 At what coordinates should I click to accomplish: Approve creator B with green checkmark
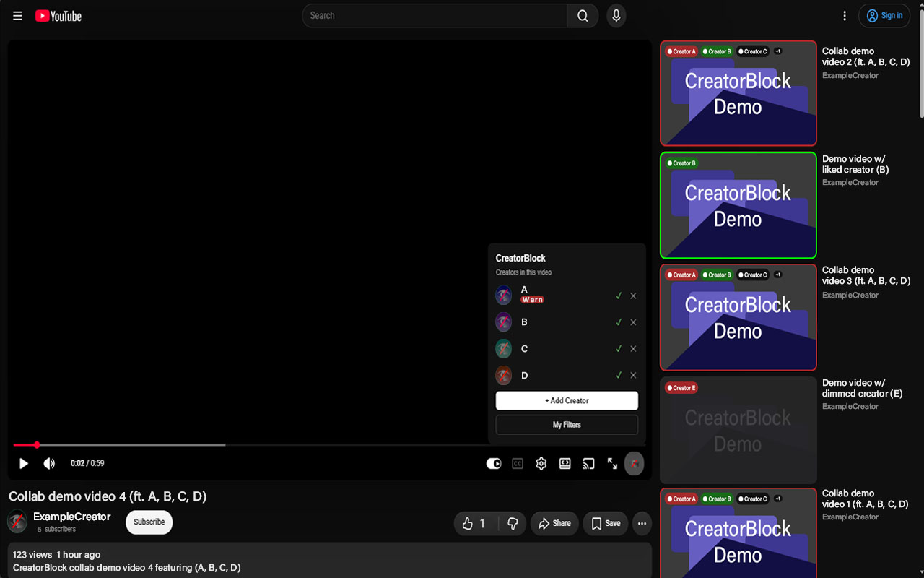(619, 322)
